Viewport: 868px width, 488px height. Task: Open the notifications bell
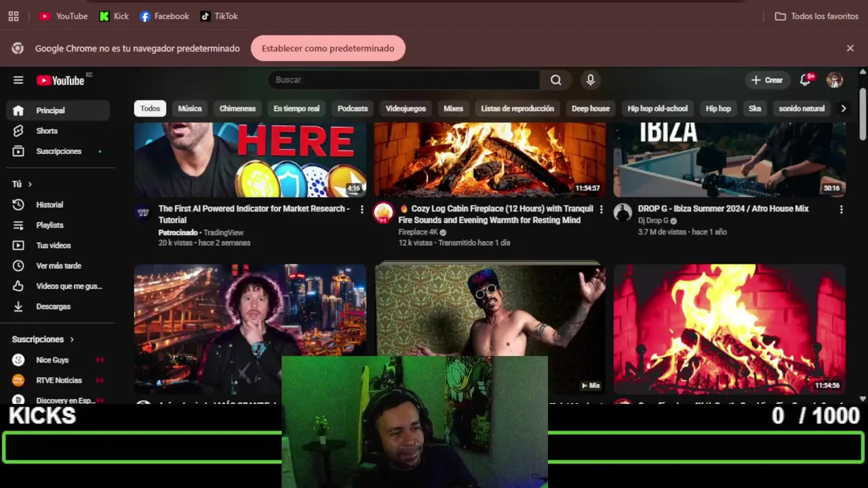pyautogui.click(x=805, y=80)
